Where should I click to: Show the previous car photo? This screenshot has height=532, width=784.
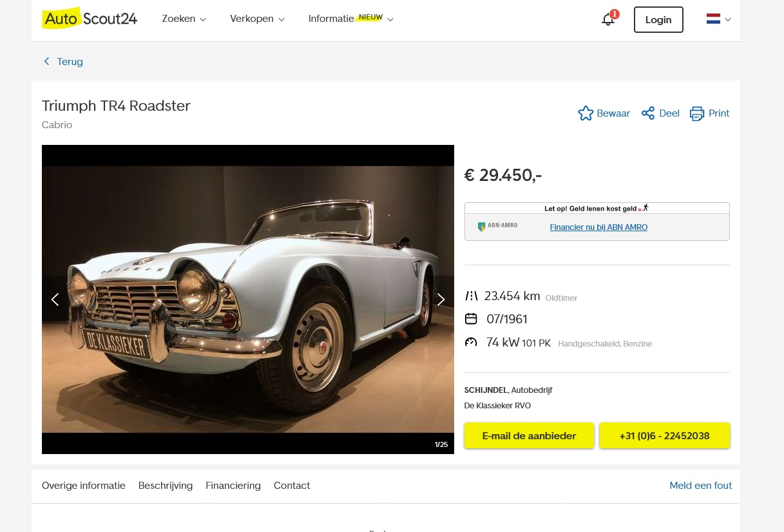pos(55,299)
